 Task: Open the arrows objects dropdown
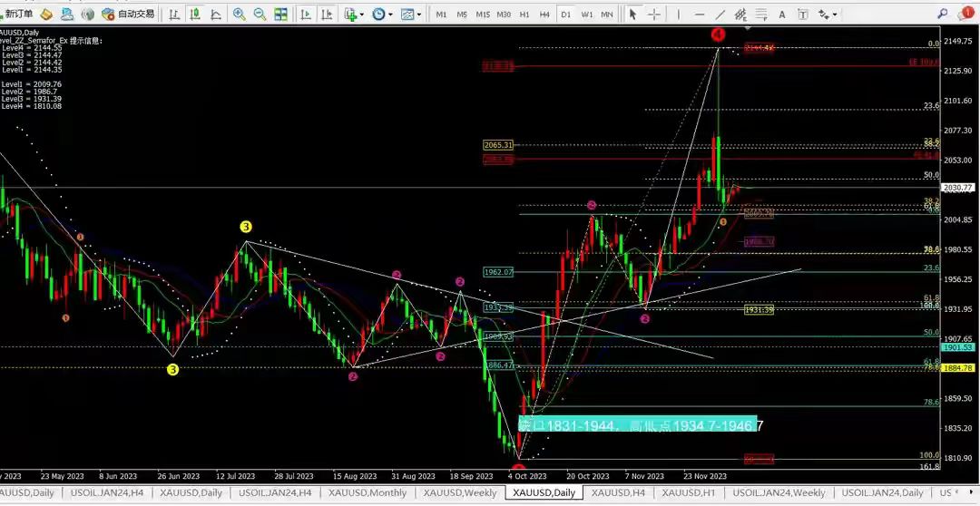[827, 14]
